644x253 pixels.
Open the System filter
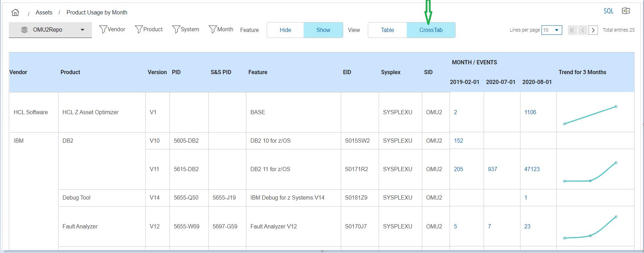click(186, 30)
